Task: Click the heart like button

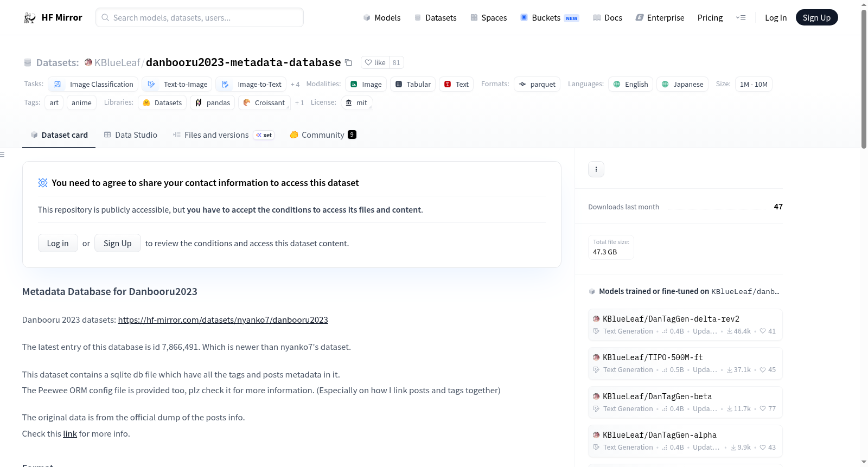Action: click(x=375, y=63)
